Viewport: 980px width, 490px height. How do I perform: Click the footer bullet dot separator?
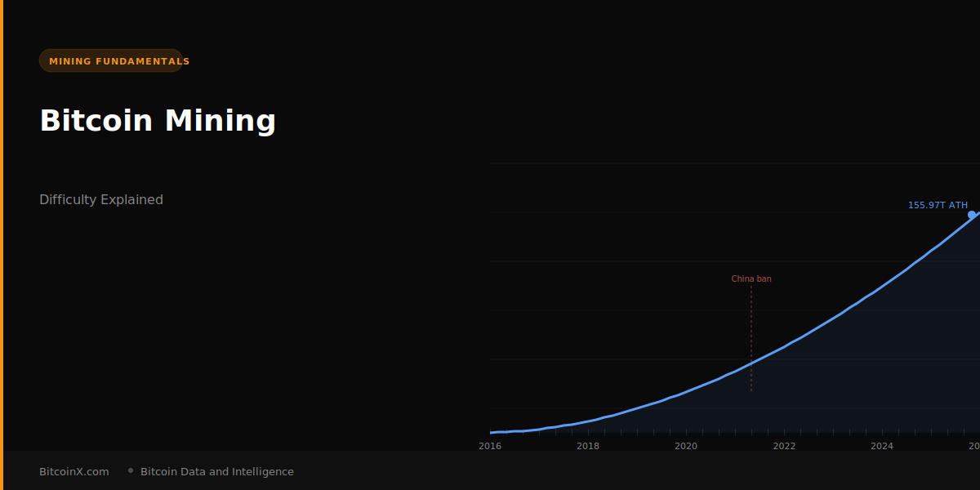pos(131,470)
